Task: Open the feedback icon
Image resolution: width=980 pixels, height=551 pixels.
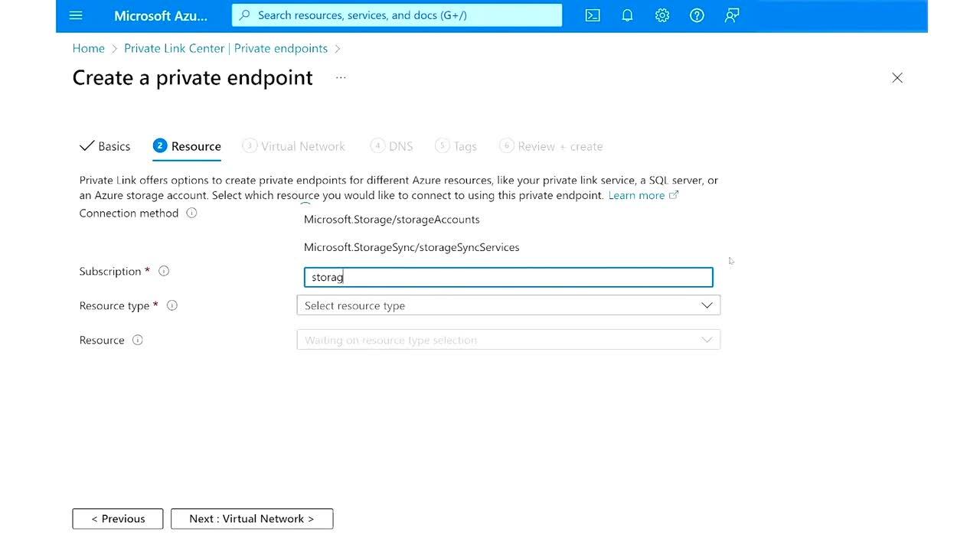Action: 732,15
